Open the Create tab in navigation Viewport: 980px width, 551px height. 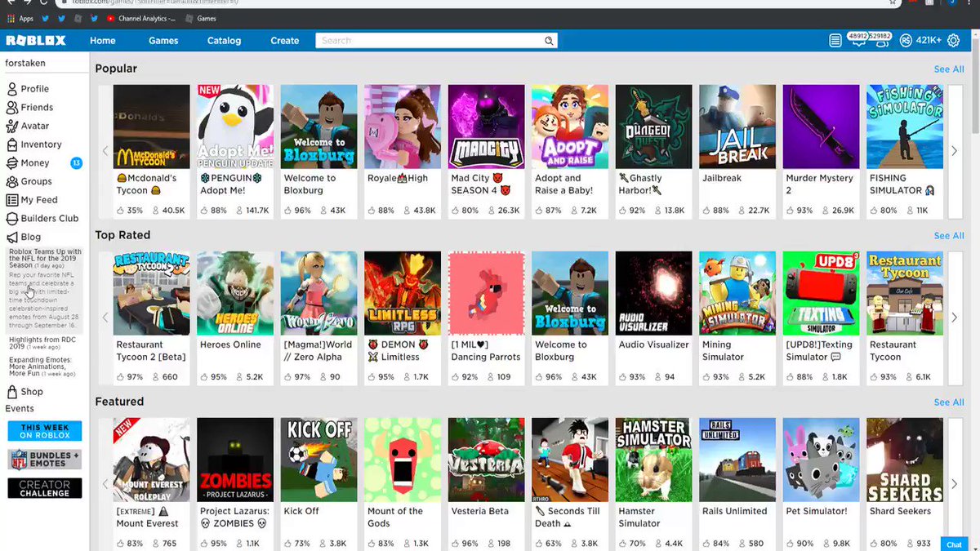point(285,41)
